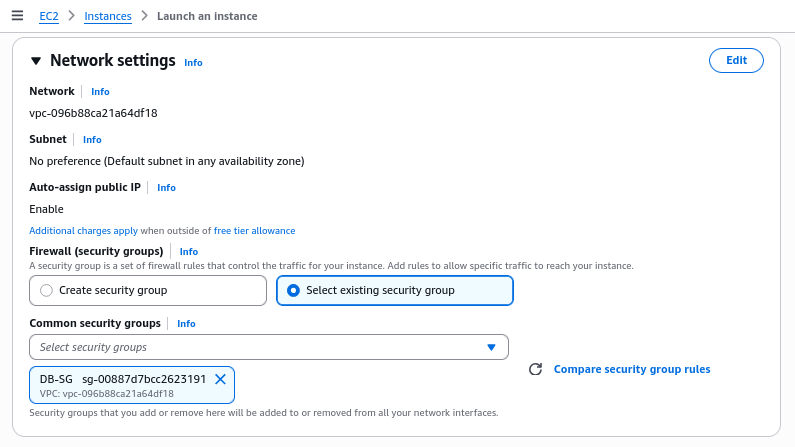Collapse the Network settings section
The image size is (795, 447).
click(x=36, y=61)
